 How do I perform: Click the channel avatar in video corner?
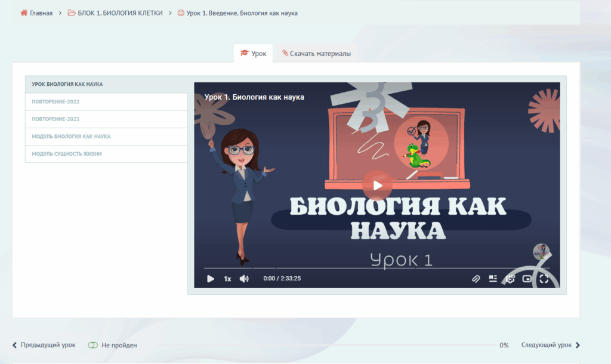pos(541,251)
